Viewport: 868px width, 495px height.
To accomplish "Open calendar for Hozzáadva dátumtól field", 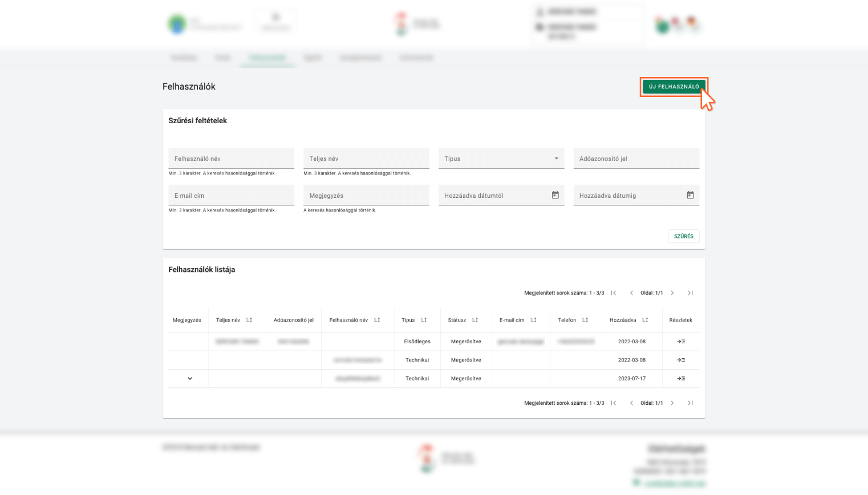I will 555,196.
